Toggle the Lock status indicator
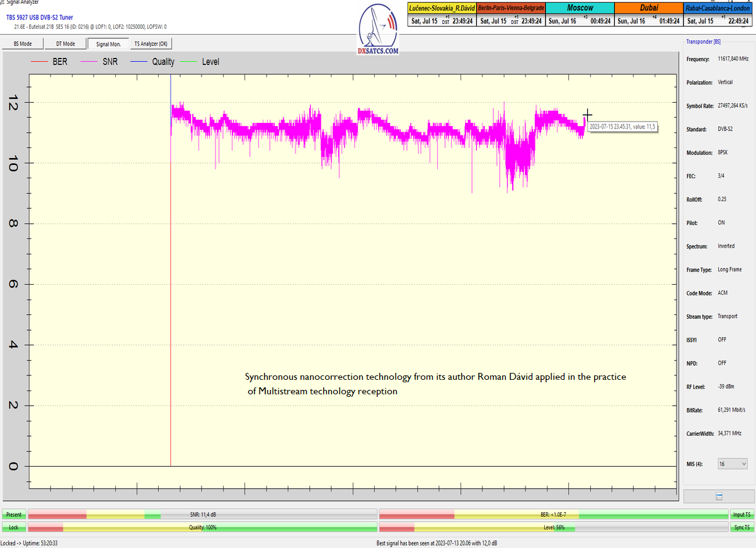This screenshot has width=756, height=548. pos(13,527)
